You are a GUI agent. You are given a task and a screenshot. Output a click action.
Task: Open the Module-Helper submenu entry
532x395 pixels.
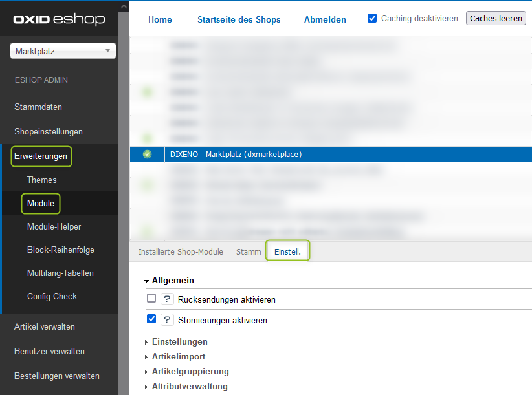[54, 226]
